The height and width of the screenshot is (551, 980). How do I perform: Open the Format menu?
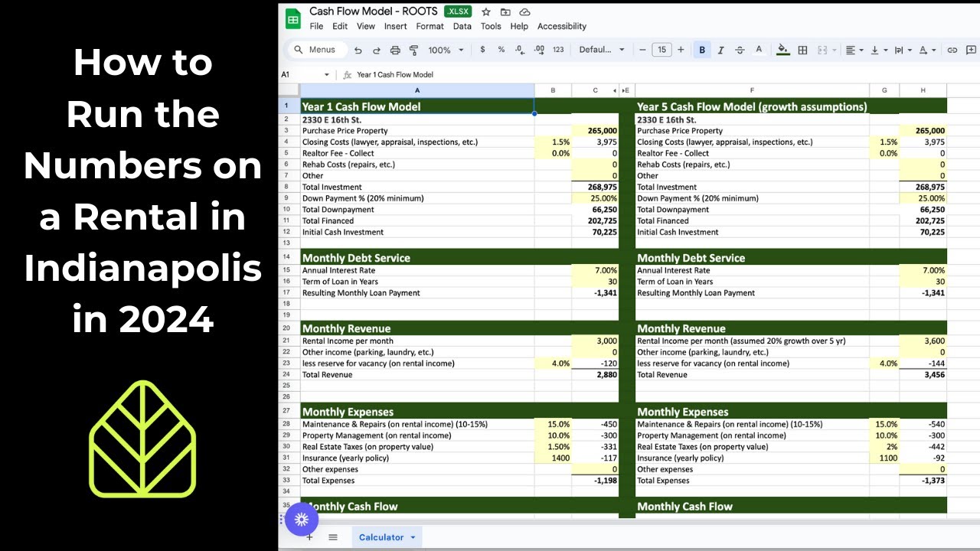point(430,26)
